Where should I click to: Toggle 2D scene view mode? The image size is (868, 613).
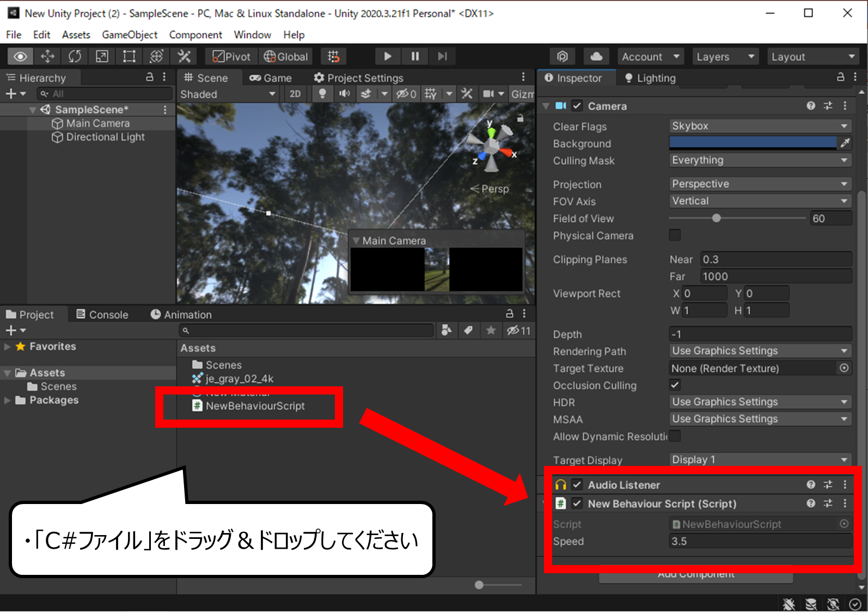tap(295, 94)
